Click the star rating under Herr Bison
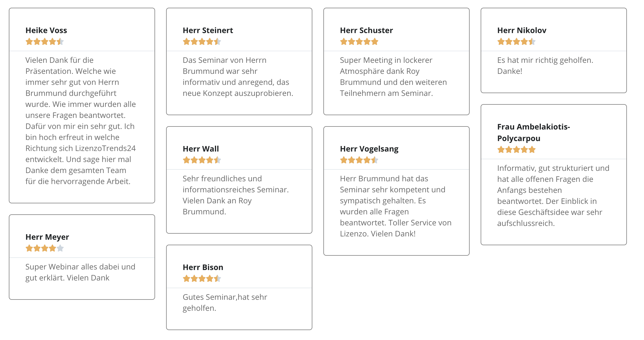Screen dimensions: 644x340 click(202, 279)
